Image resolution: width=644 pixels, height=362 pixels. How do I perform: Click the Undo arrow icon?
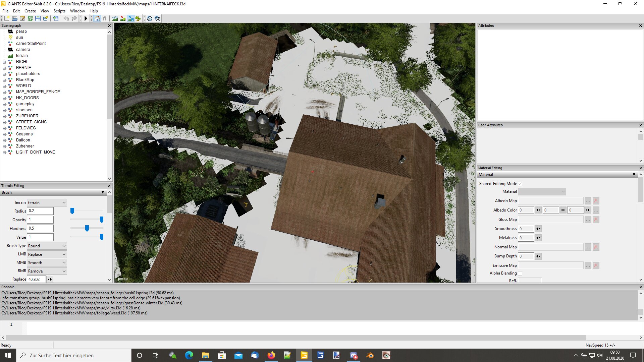coord(66,18)
